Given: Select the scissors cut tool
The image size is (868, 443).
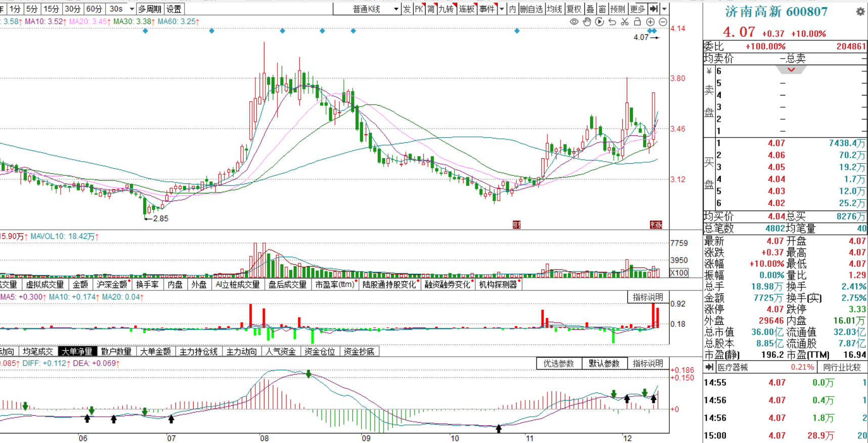Looking at the screenshot, I should (625, 22).
